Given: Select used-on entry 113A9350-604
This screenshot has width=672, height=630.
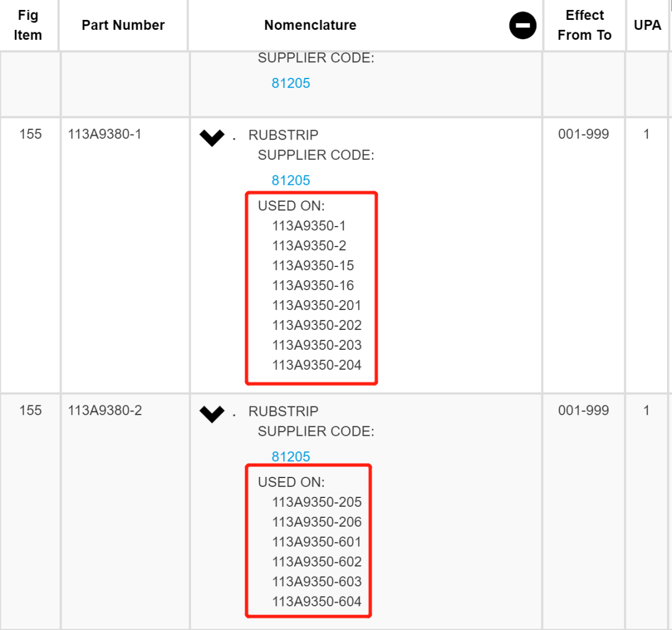Looking at the screenshot, I should 317,601.
